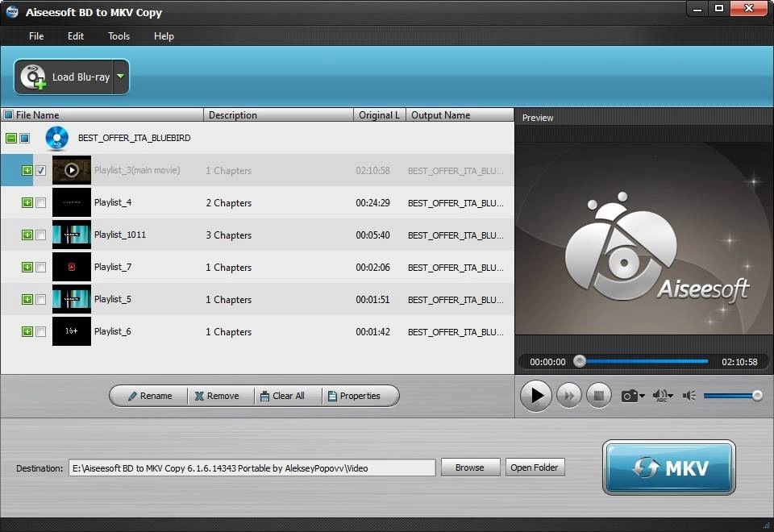The width and height of the screenshot is (774, 532).
Task: Click the fast-forward preview button
Action: pyautogui.click(x=568, y=396)
